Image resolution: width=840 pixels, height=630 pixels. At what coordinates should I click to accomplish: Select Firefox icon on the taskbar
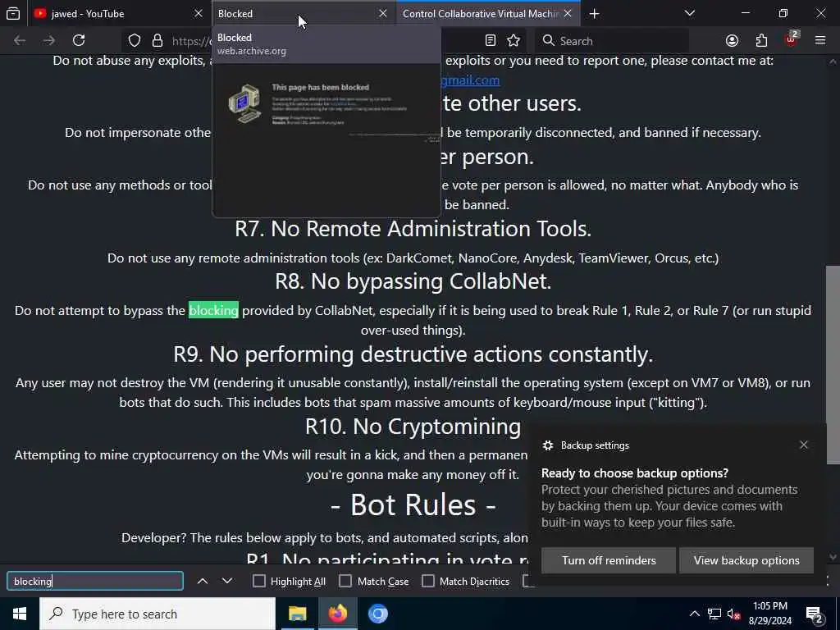click(337, 614)
